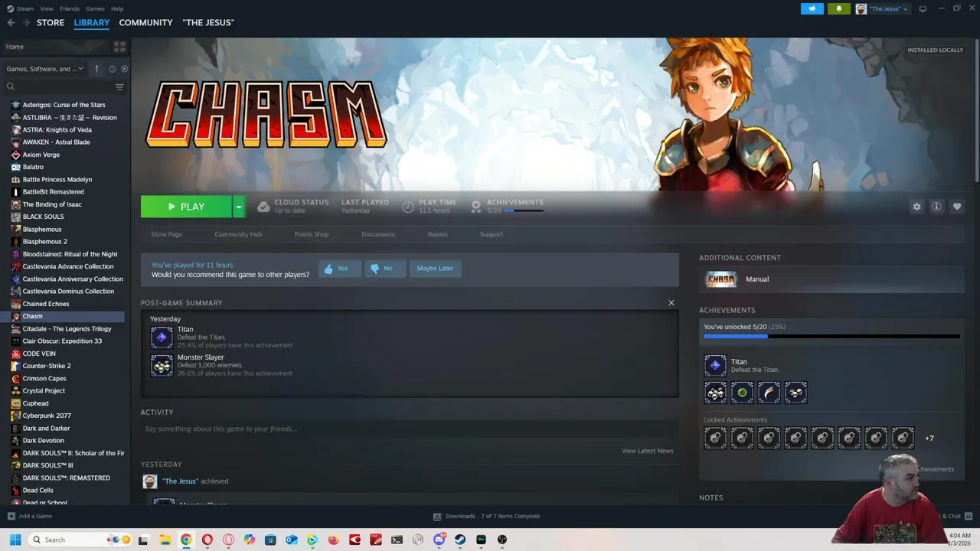
Task: Click the library search field
Action: pyautogui.click(x=57, y=87)
